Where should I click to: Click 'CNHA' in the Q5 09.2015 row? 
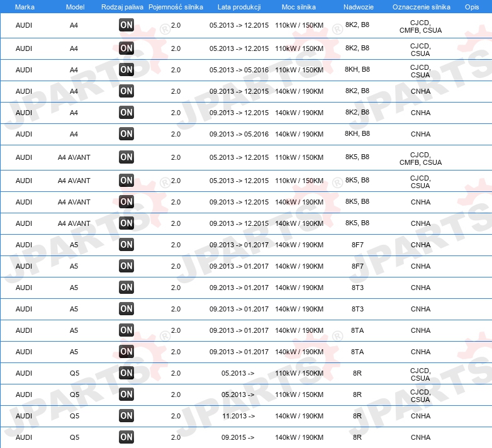point(420,437)
